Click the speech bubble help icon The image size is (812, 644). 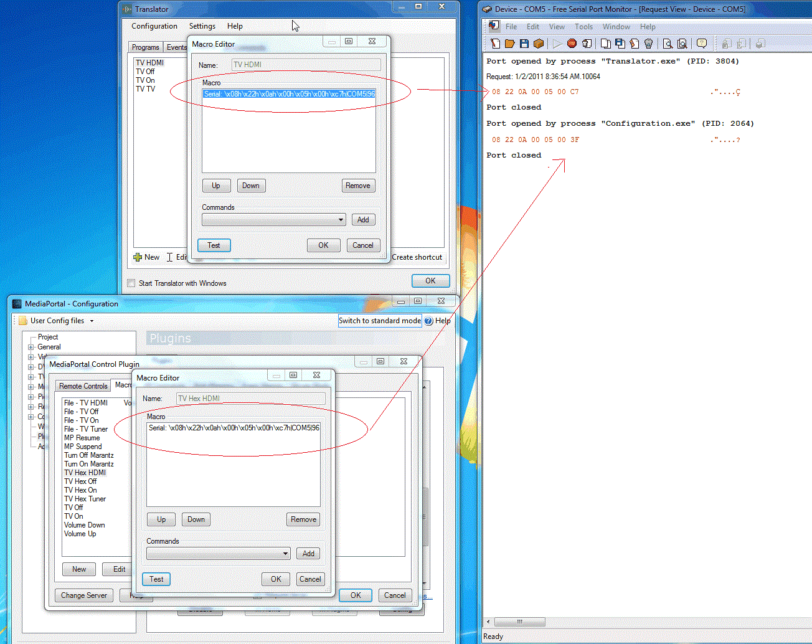[x=702, y=44]
